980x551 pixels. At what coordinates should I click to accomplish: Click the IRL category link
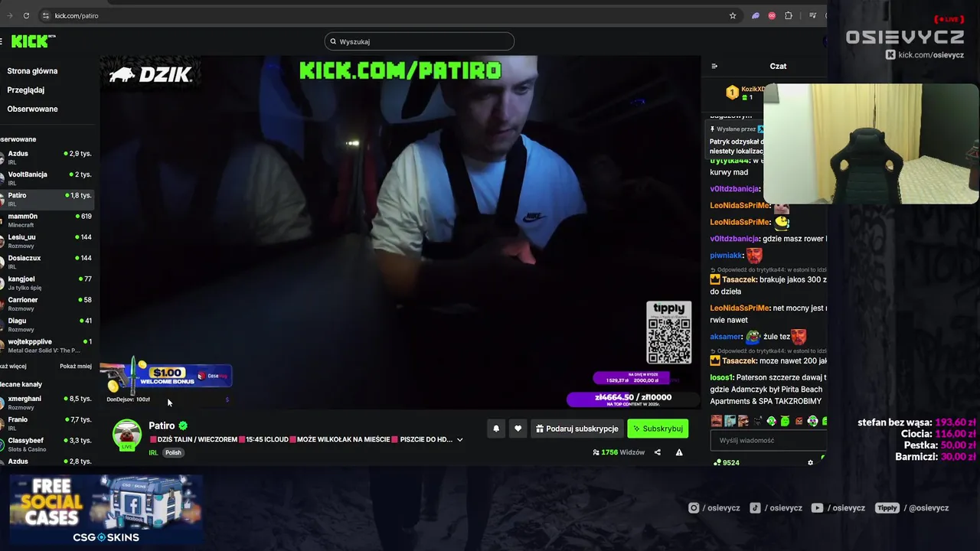point(153,452)
